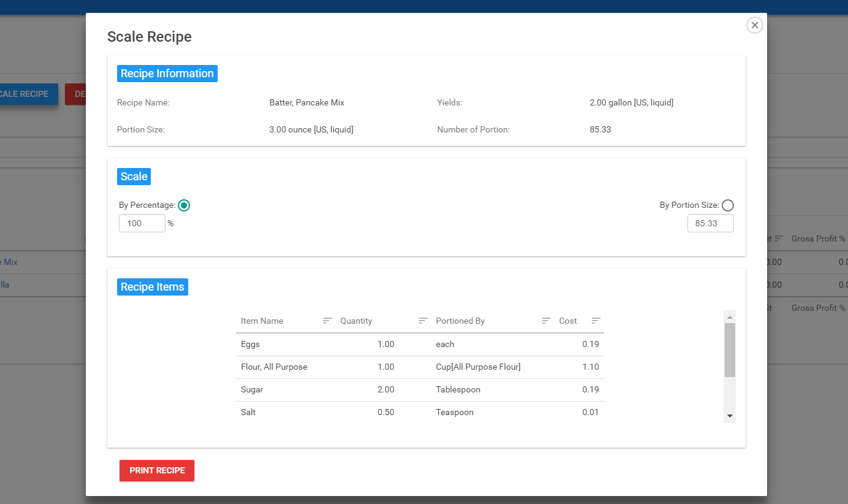Image resolution: width=848 pixels, height=504 pixels.
Task: Click the Sugar quantity 2.00
Action: [386, 389]
